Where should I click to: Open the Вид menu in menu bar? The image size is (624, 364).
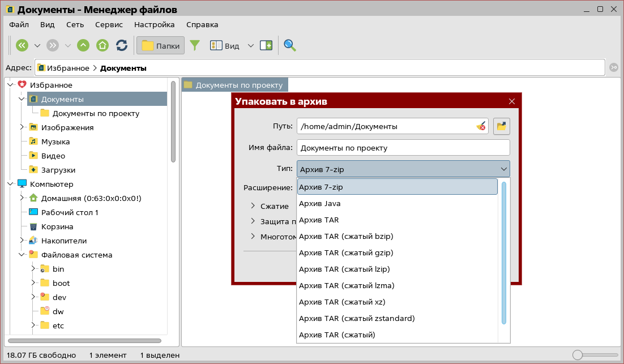(48, 25)
